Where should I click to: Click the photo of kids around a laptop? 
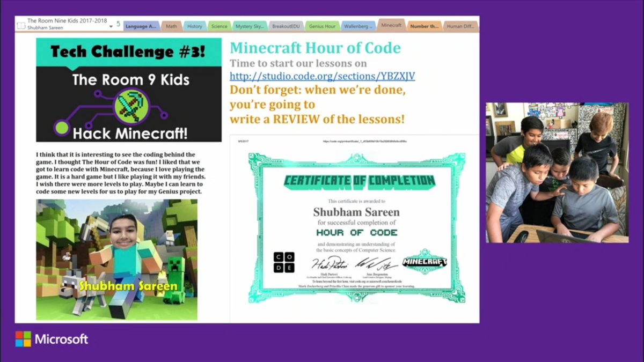(x=557, y=173)
